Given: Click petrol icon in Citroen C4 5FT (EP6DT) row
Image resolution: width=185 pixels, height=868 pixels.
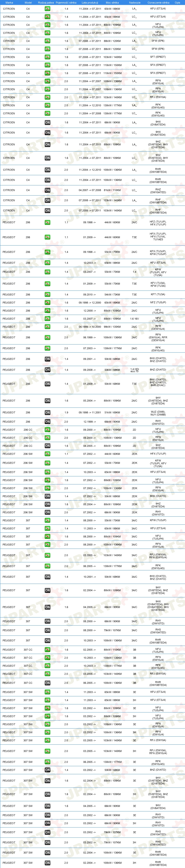Looking at the screenshot, I should click(x=48, y=57).
